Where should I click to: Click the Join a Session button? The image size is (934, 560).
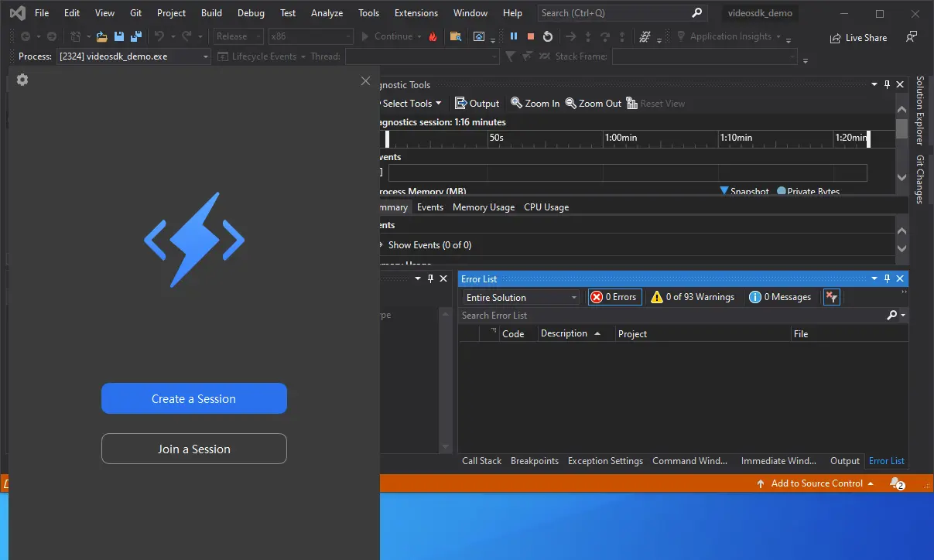(194, 449)
